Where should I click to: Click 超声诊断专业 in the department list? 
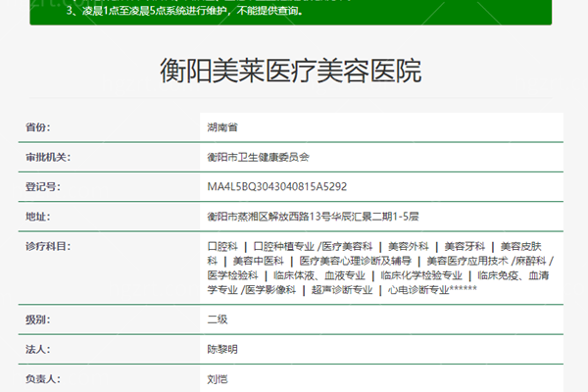[342, 290]
